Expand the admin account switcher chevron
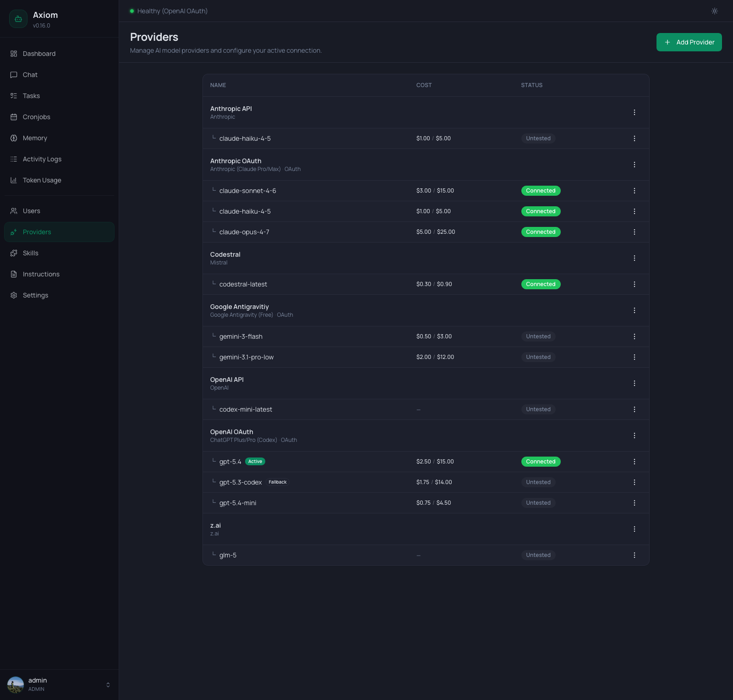Screen dimensions: 733x700 [x=108, y=684]
